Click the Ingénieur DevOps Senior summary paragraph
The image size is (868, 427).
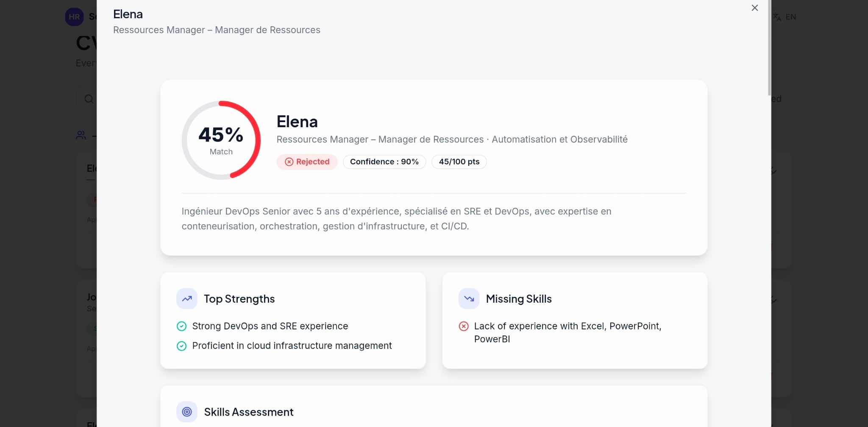point(396,219)
